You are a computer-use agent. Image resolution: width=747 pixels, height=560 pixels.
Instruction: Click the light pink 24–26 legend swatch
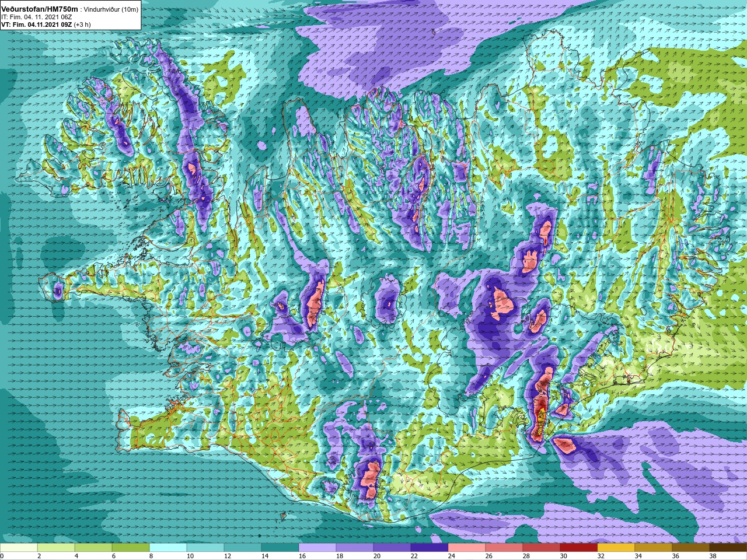(467, 548)
